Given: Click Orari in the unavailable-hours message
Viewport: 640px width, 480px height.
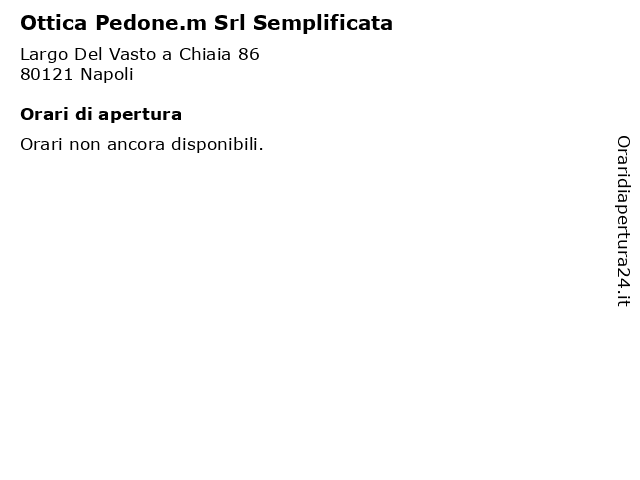Looking at the screenshot, I should 41,144.
